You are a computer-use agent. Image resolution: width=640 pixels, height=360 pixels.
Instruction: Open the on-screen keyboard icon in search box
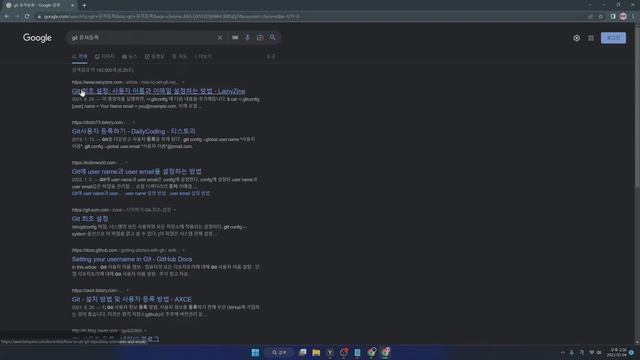coord(235,38)
